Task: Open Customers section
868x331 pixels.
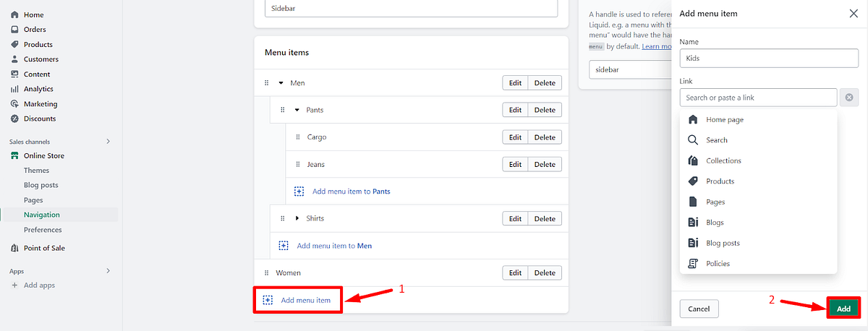Action: pyautogui.click(x=41, y=59)
